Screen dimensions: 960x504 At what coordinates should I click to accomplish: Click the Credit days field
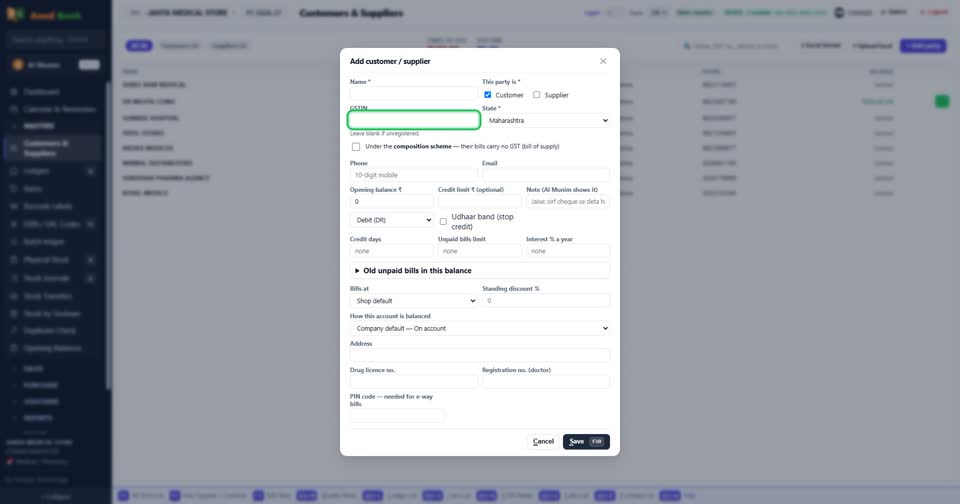tap(391, 251)
